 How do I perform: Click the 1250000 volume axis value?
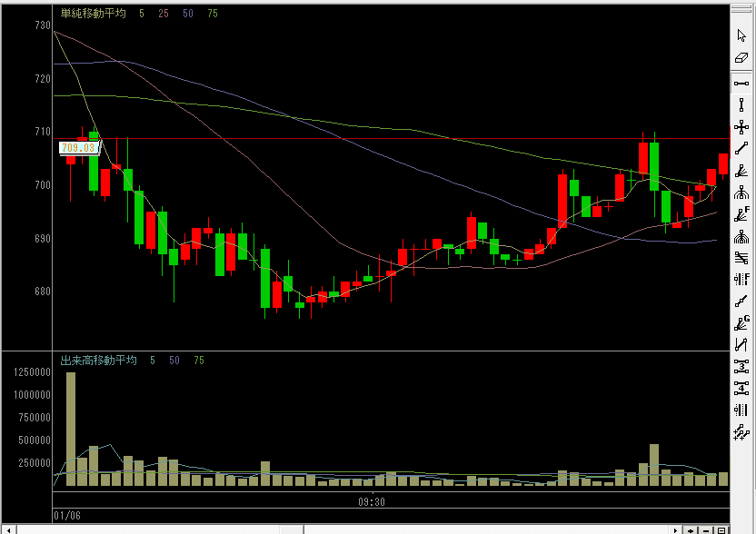pyautogui.click(x=32, y=372)
